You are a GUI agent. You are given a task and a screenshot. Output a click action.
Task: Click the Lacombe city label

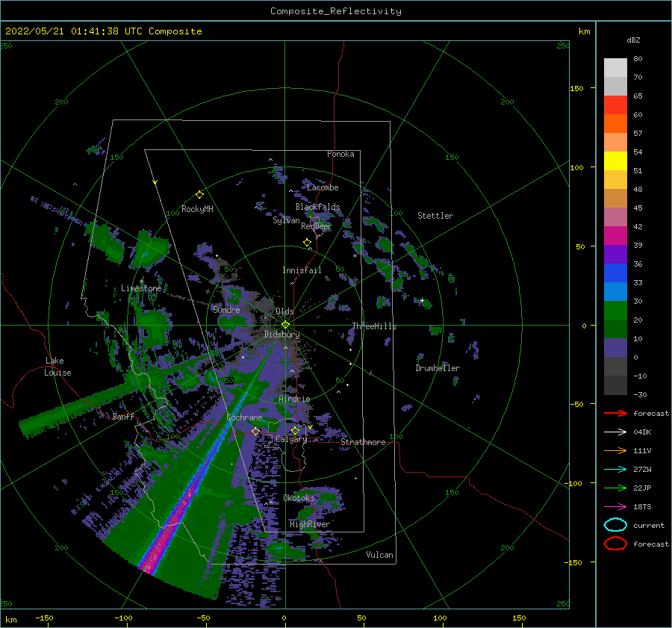click(323, 187)
